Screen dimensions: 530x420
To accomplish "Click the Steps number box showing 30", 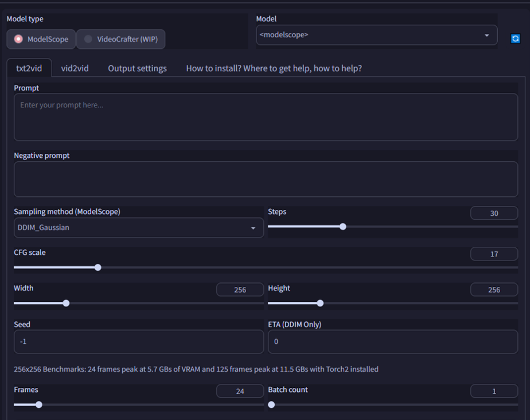I will click(x=494, y=213).
